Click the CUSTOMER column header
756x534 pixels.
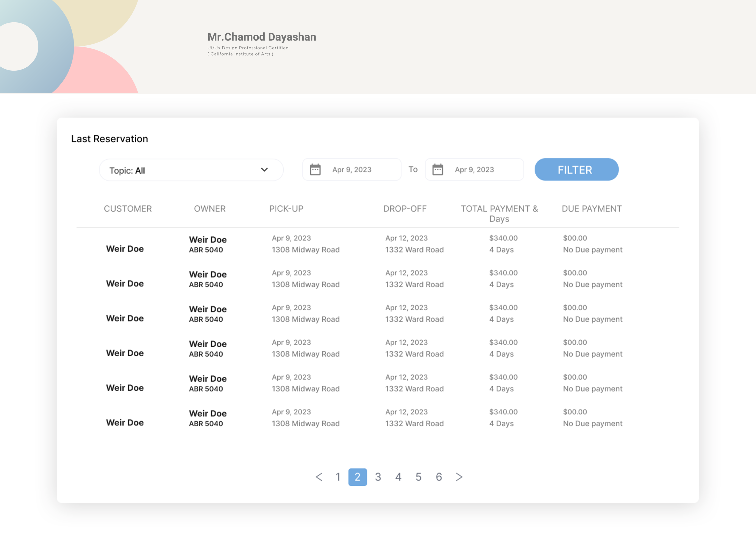pos(128,209)
